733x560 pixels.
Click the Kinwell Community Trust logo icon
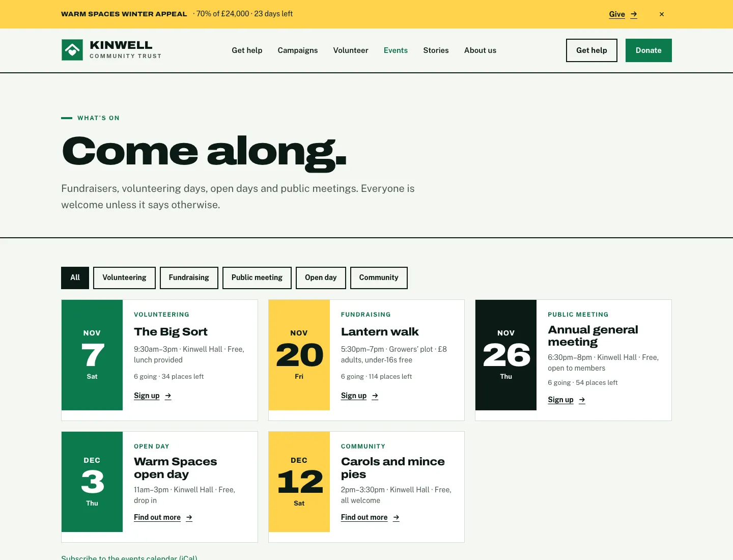pos(72,50)
